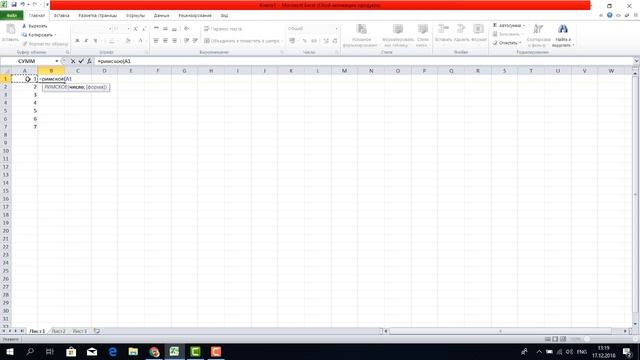
Task: Click the Excel help question mark icon
Action: click(609, 15)
